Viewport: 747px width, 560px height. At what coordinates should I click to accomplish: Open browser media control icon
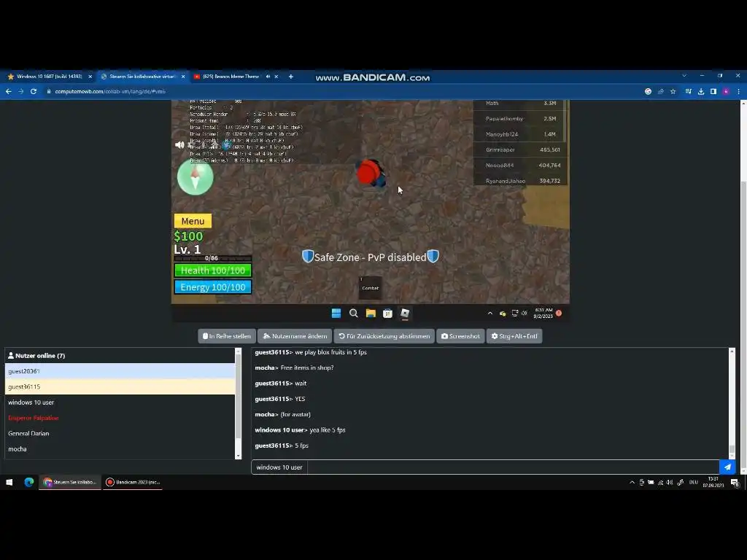[x=689, y=91]
